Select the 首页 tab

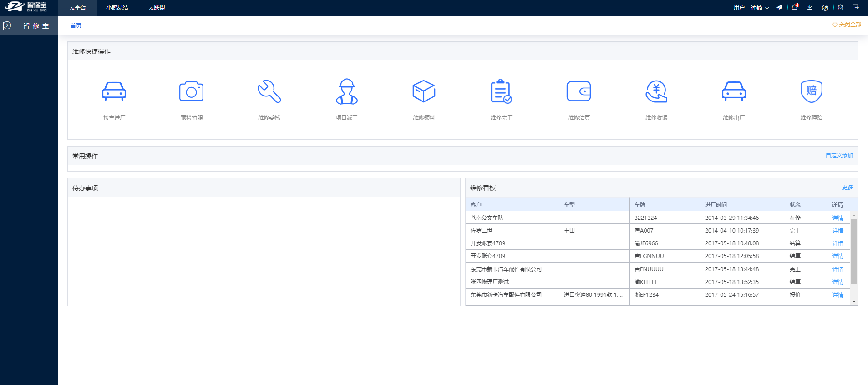pos(76,26)
